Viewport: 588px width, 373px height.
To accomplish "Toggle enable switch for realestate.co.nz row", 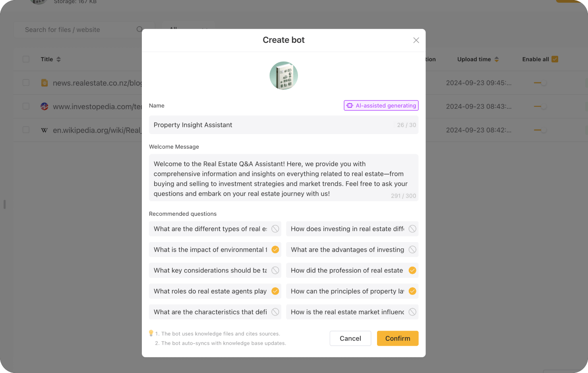I will pyautogui.click(x=540, y=83).
